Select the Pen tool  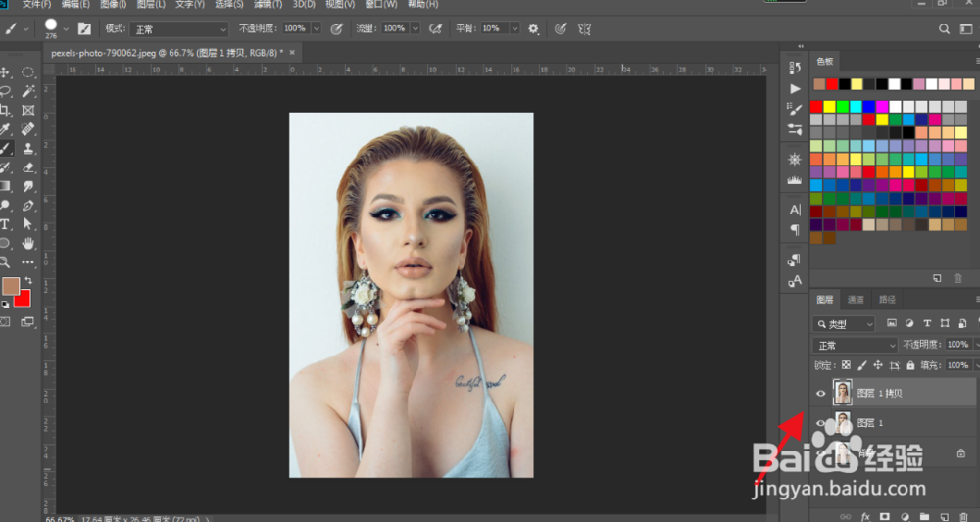pos(28,205)
